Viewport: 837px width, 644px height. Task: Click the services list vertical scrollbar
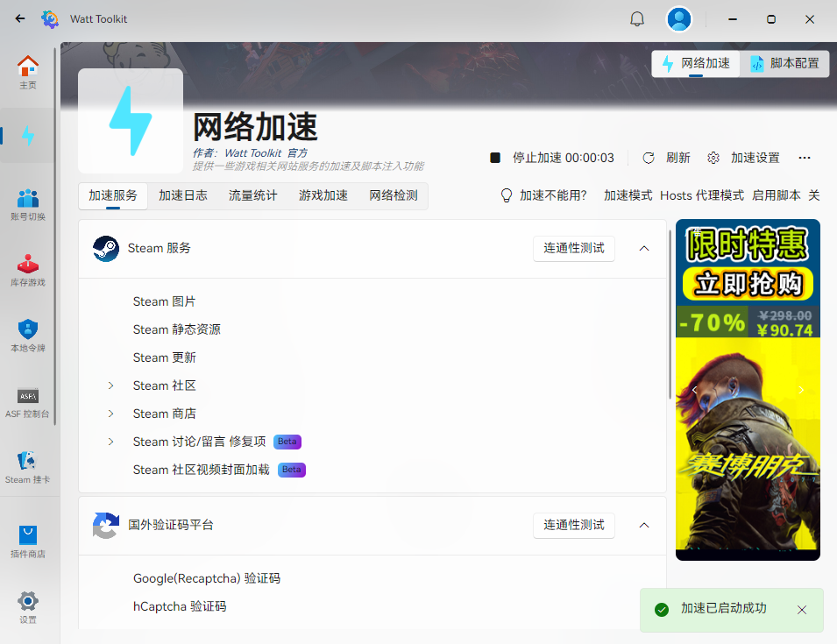pos(670,315)
